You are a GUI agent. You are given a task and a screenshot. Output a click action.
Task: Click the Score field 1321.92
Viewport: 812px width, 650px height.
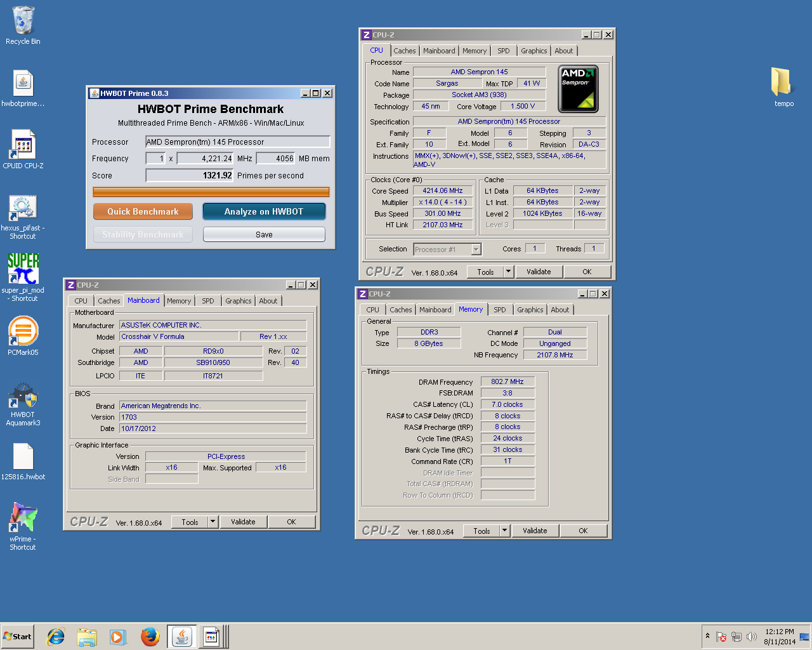pyautogui.click(x=190, y=175)
